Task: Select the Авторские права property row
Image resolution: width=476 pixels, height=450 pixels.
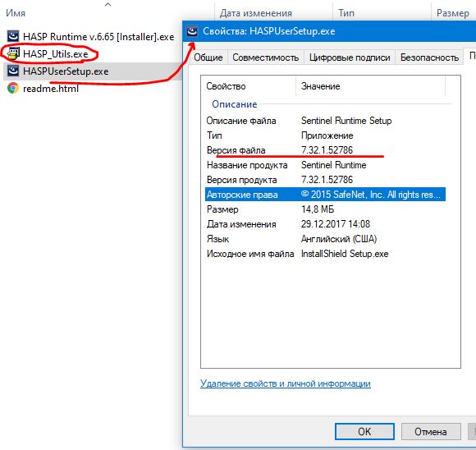Action: coord(326,195)
